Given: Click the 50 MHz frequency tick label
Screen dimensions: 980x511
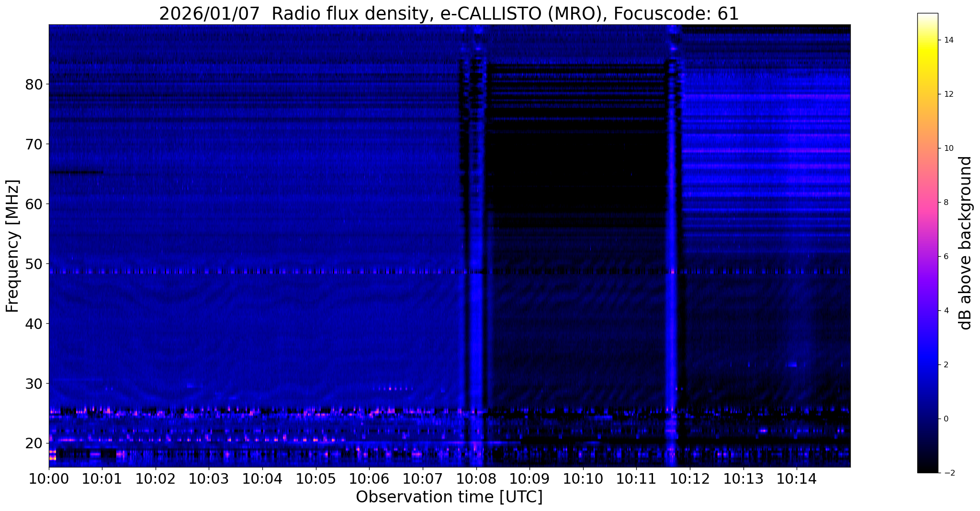Looking at the screenshot, I should pyautogui.click(x=34, y=264).
